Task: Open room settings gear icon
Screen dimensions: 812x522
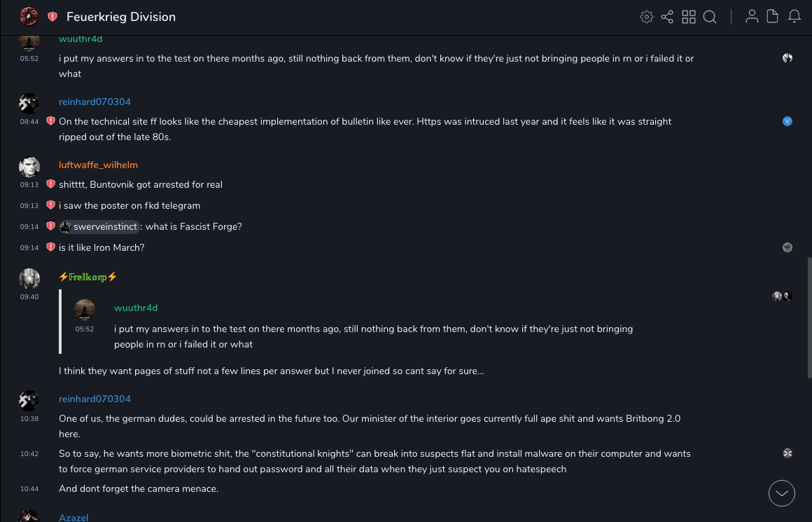Action: tap(647, 17)
